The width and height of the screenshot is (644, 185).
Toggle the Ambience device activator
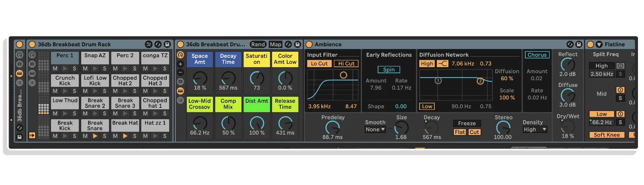click(x=309, y=44)
